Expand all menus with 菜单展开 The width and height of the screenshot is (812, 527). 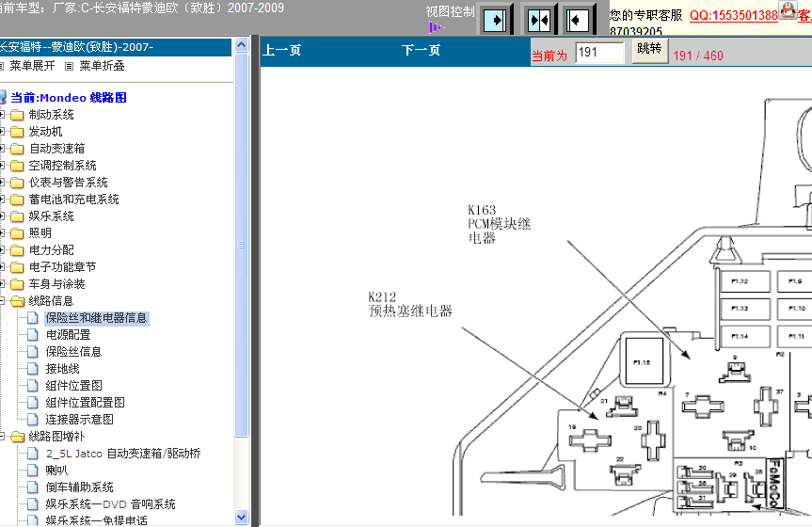[x=32, y=66]
